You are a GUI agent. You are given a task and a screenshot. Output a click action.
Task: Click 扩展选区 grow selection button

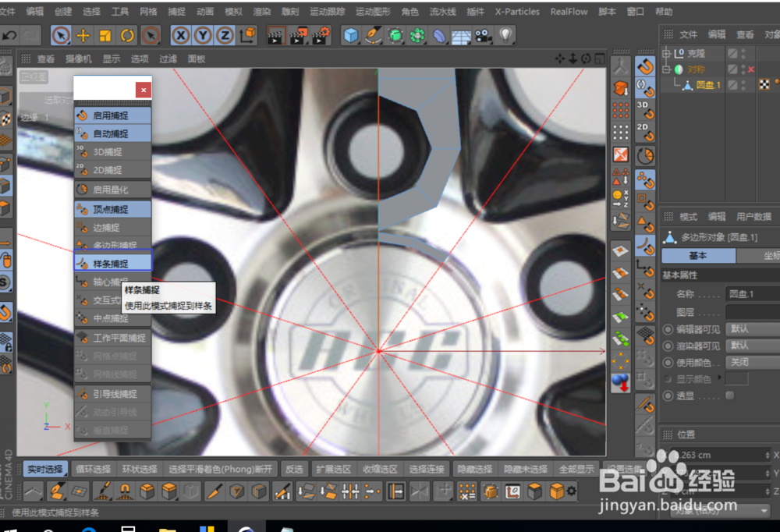(333, 470)
